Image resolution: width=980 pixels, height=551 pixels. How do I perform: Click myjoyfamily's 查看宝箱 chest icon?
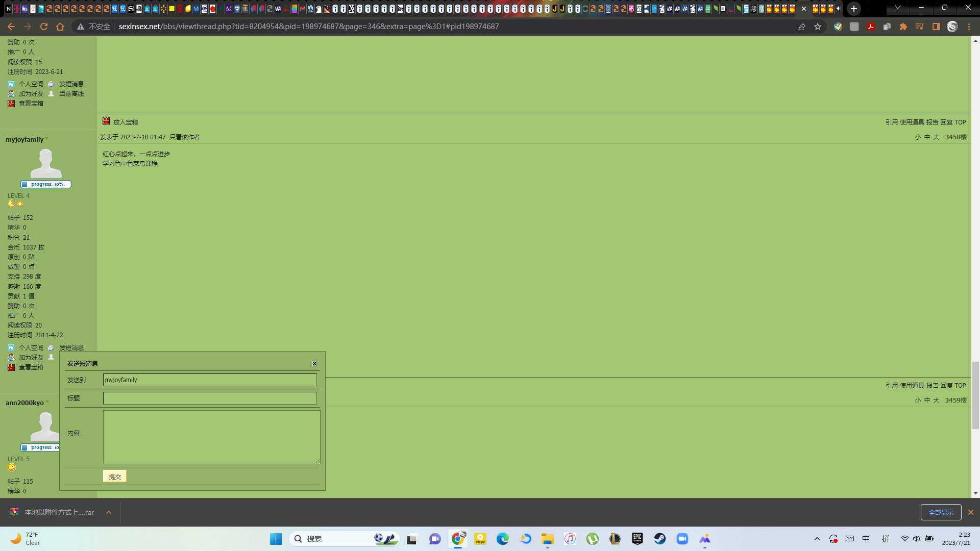(11, 367)
